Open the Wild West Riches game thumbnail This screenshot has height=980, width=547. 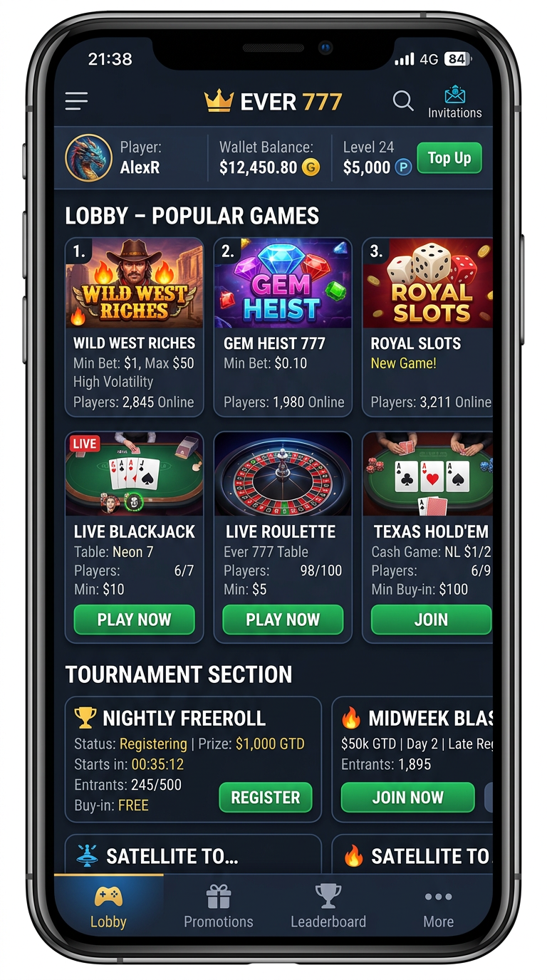[134, 283]
